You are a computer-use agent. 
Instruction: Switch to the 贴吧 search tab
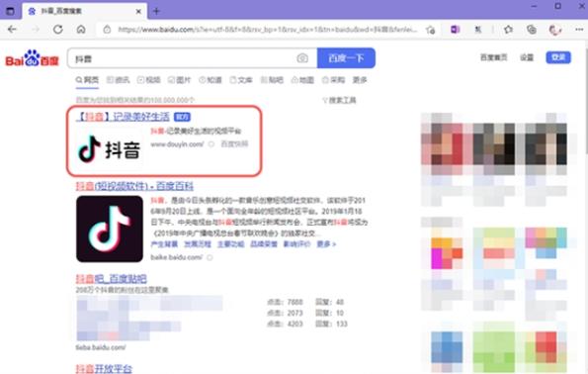point(272,80)
